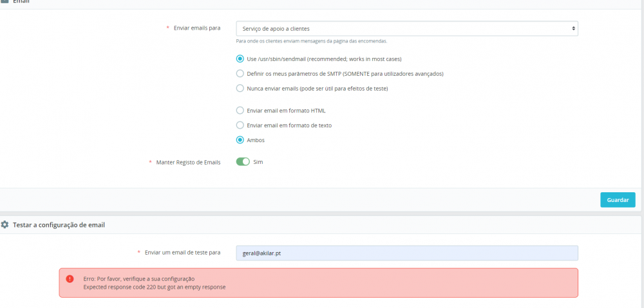Click the red error exclamation icon
Image resolution: width=644 pixels, height=308 pixels.
tap(70, 278)
